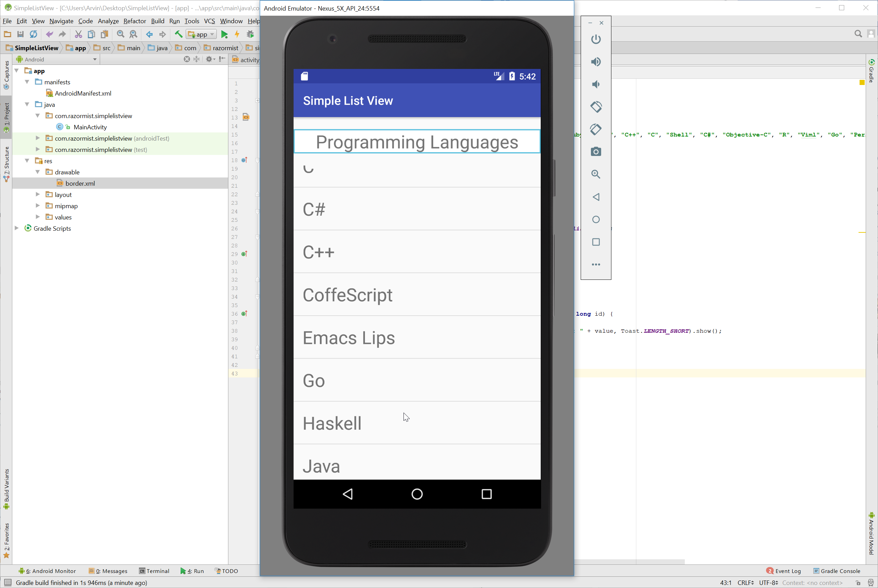
Task: Collapse the app module tree node
Action: click(16, 71)
